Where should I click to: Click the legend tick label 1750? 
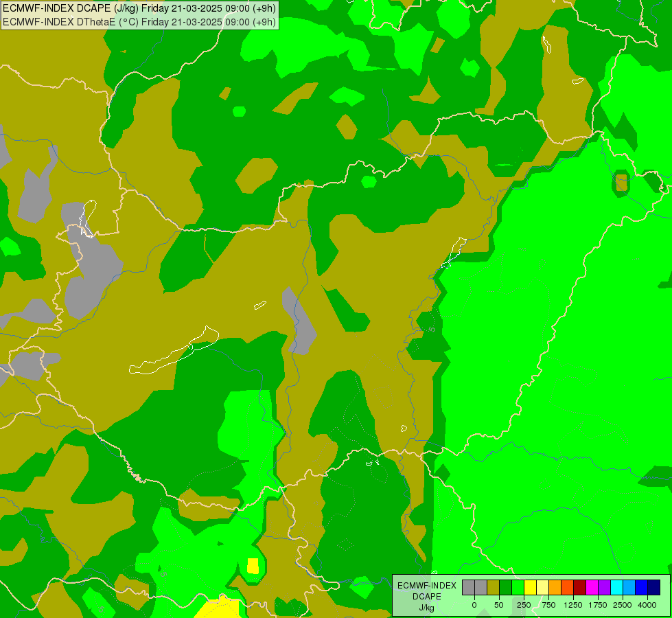[x=598, y=605]
